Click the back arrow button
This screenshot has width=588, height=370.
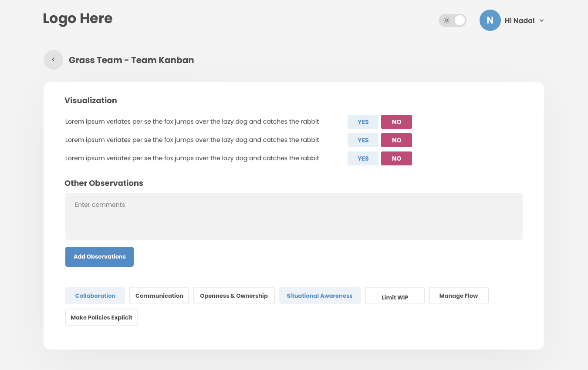53,60
